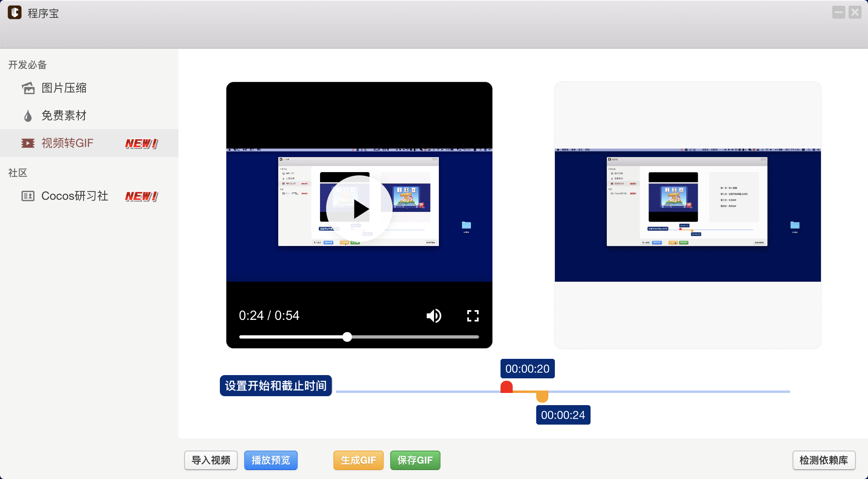Click the NEW badge beside Cocos研习社
868x479 pixels.
pyautogui.click(x=141, y=196)
